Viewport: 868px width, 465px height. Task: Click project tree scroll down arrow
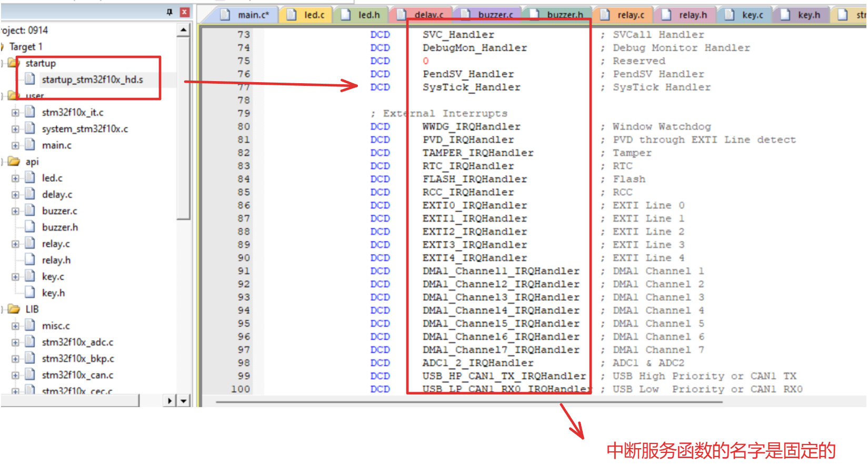(x=183, y=401)
